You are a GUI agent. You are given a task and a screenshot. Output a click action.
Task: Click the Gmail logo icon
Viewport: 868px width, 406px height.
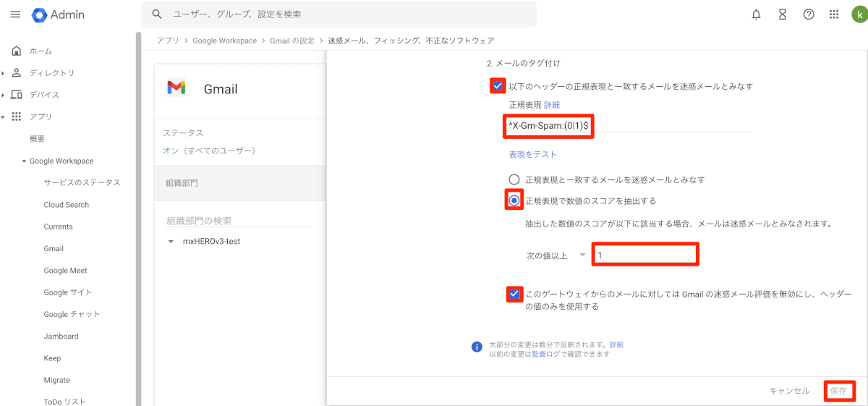[x=176, y=88]
